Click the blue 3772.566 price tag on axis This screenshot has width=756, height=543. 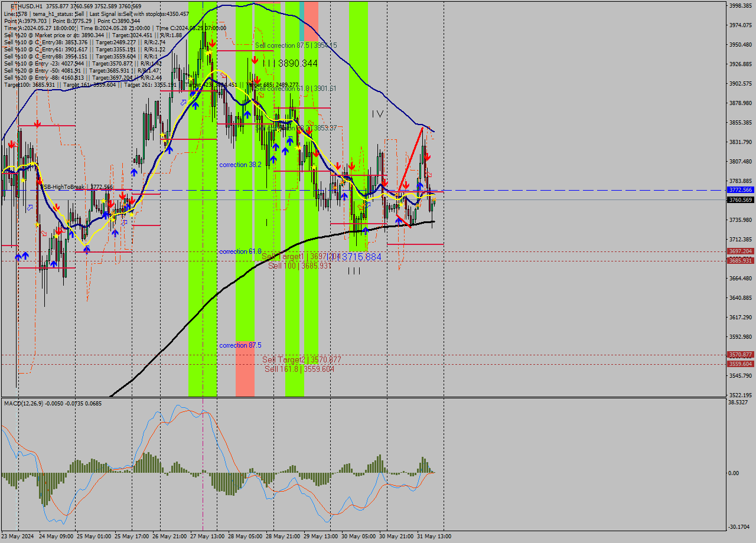[740, 190]
